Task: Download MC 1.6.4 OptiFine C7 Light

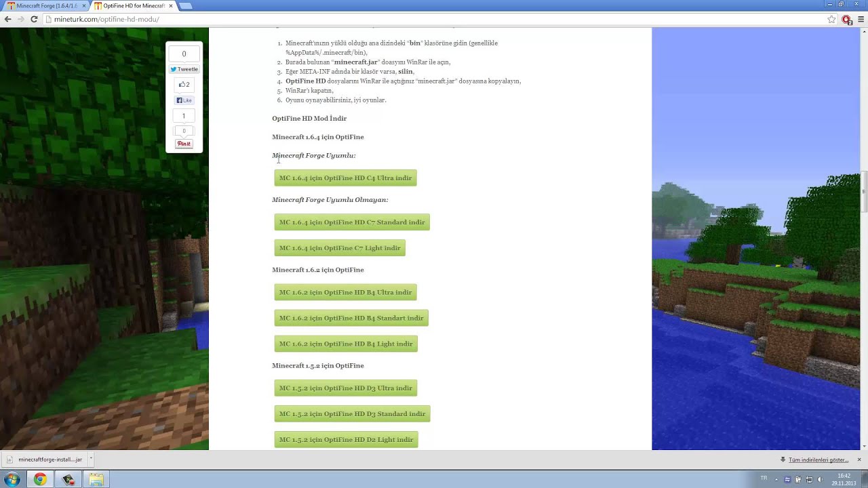Action: [x=340, y=248]
